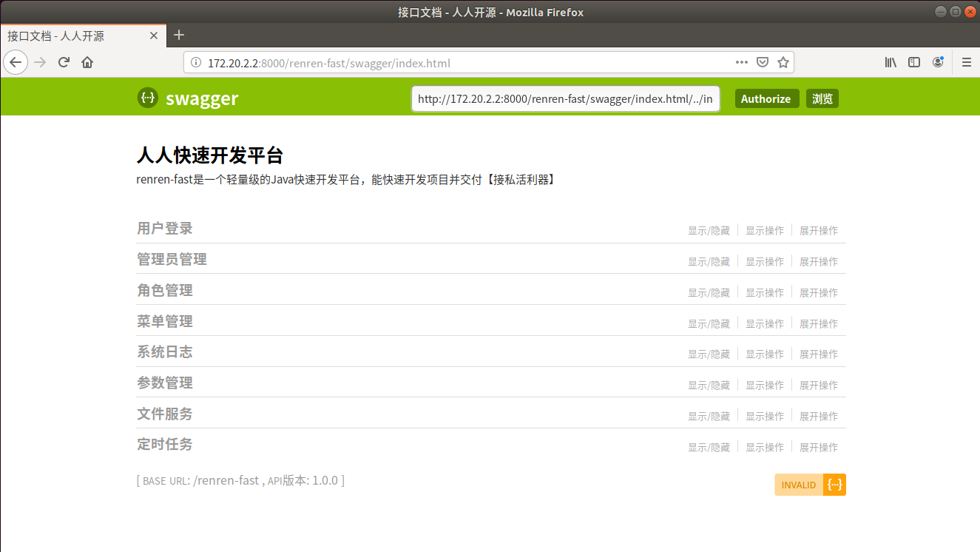This screenshot has height=552, width=980.
Task: Go to Firefox home page icon
Action: pyautogui.click(x=87, y=62)
